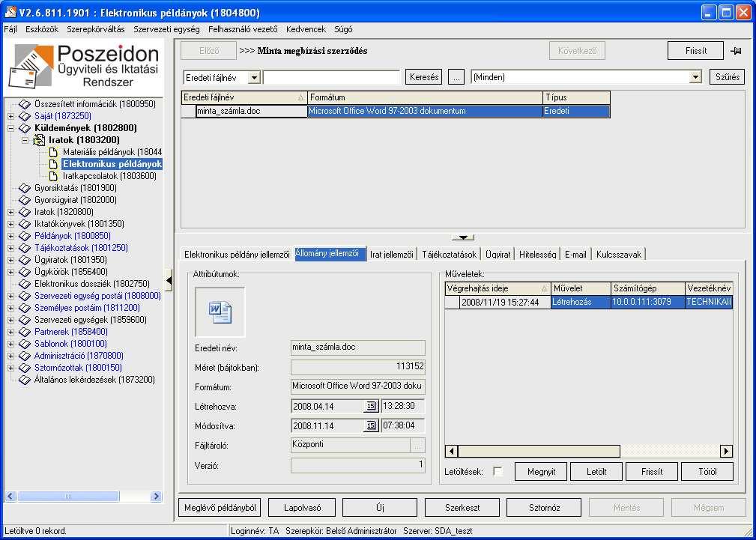Open calendar picker for Módosítva date
The width and height of the screenshot is (756, 540).
[371, 425]
